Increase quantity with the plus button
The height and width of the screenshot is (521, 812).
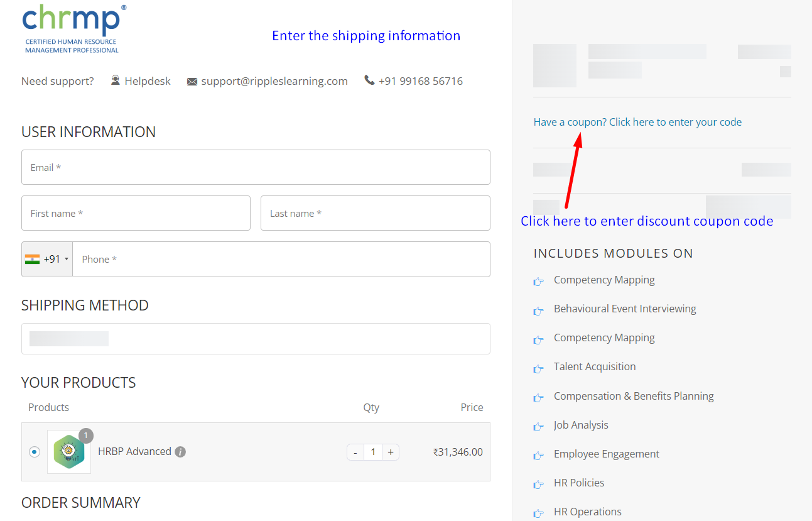(391, 452)
